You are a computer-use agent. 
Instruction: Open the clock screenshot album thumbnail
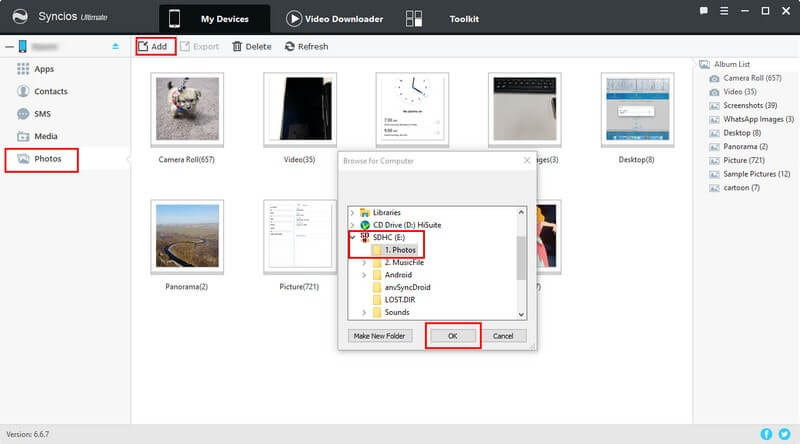pyautogui.click(x=412, y=109)
